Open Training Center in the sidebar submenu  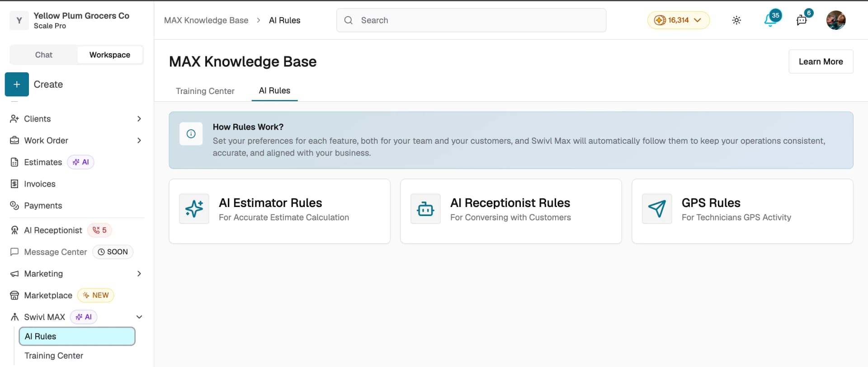click(54, 356)
